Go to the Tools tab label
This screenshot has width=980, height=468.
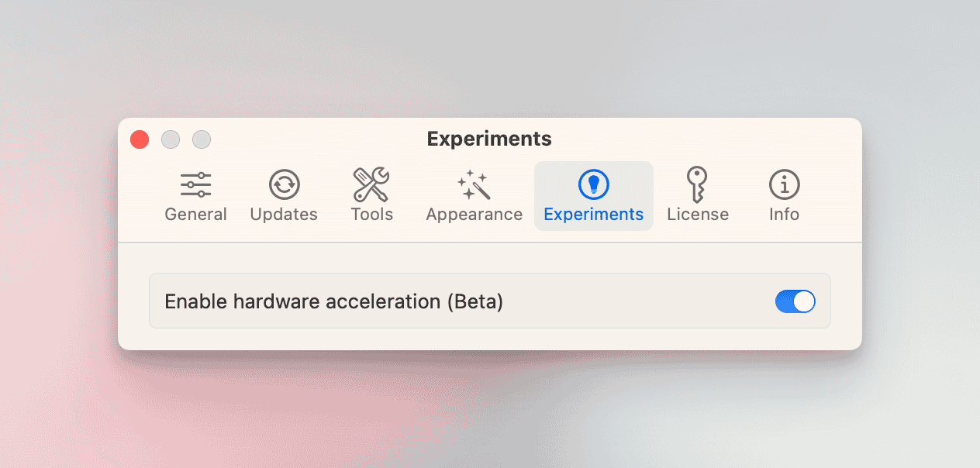pyautogui.click(x=371, y=215)
